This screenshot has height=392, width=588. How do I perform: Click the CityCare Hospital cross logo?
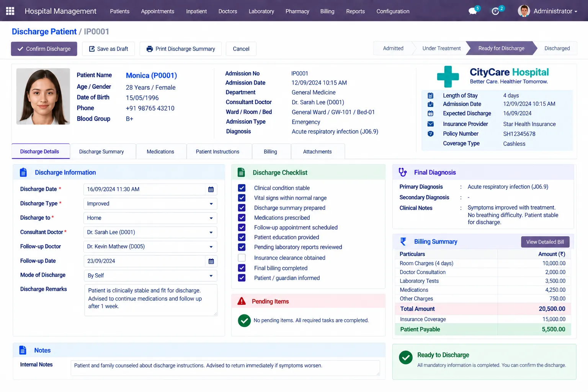(x=448, y=77)
